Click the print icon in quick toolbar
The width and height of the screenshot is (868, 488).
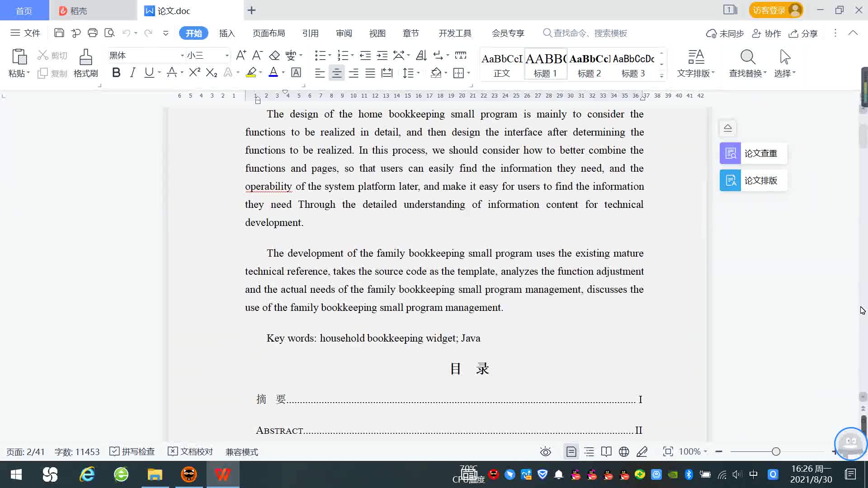pyautogui.click(x=93, y=33)
